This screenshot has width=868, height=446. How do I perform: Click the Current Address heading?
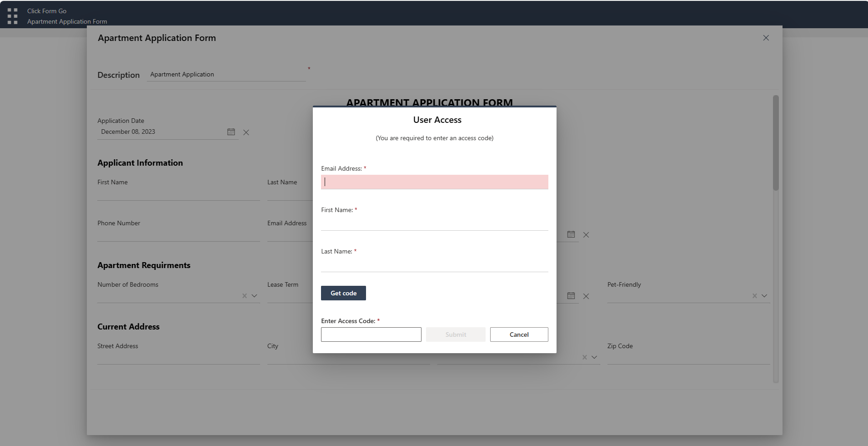click(x=128, y=327)
